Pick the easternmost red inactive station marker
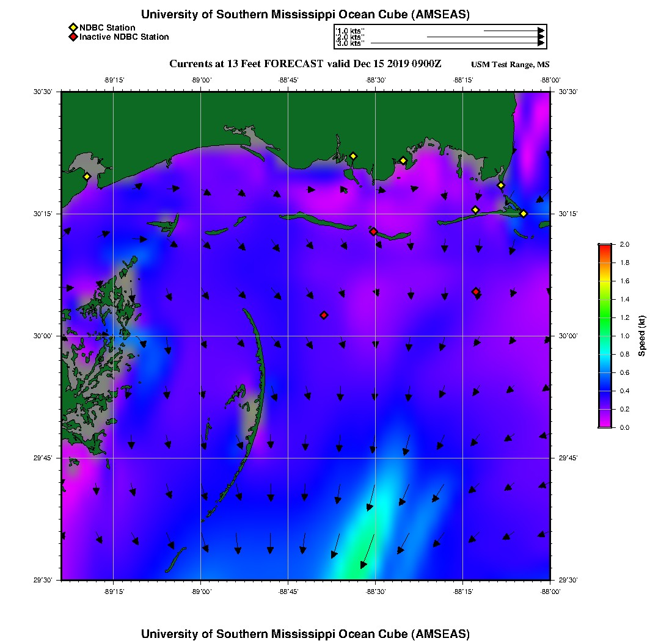Viewport: 672px width, 641px height. point(475,292)
